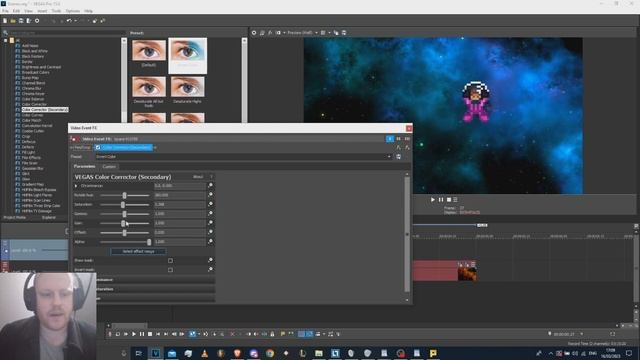The image size is (640, 360).
Task: Open the Mail app from the taskbar
Action: coord(172,353)
